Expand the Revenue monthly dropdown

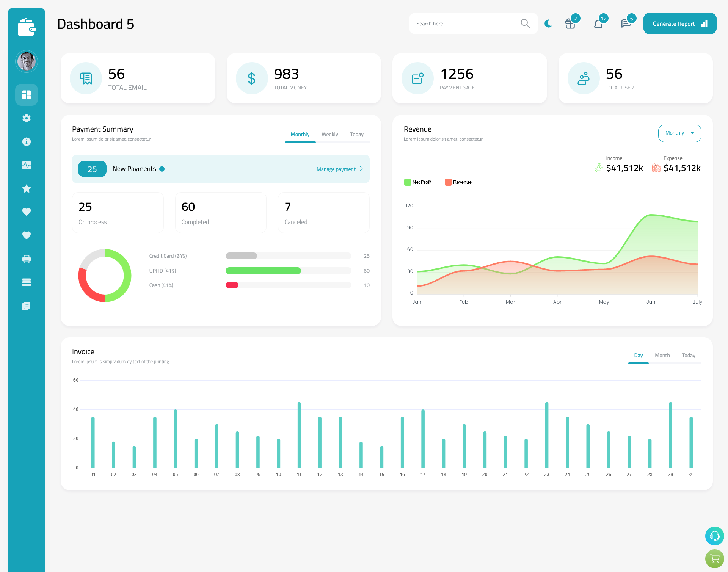(678, 133)
